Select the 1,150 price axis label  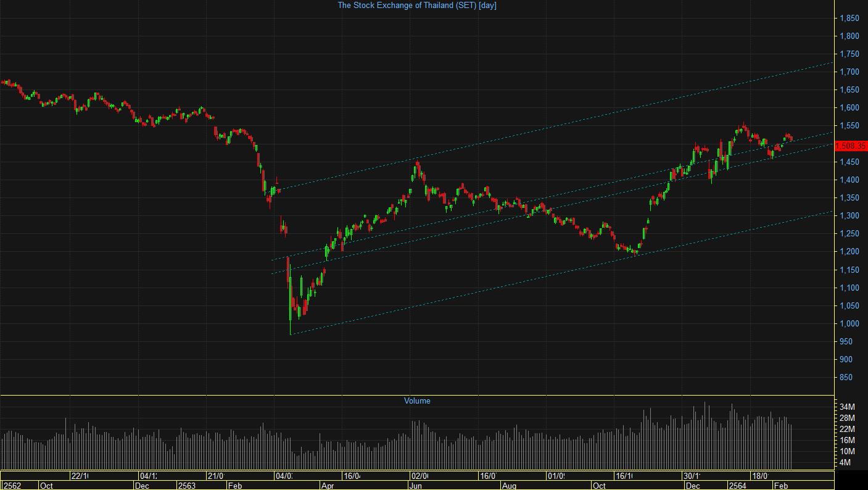click(x=849, y=270)
